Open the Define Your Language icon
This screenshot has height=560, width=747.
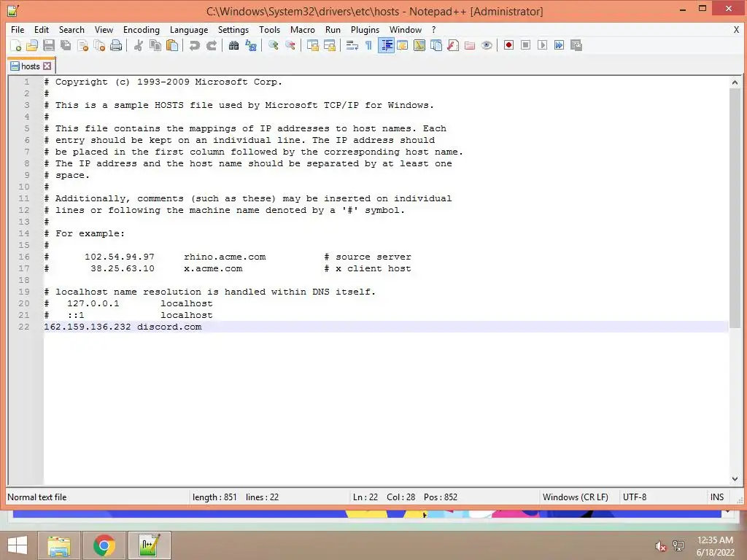[403, 45]
